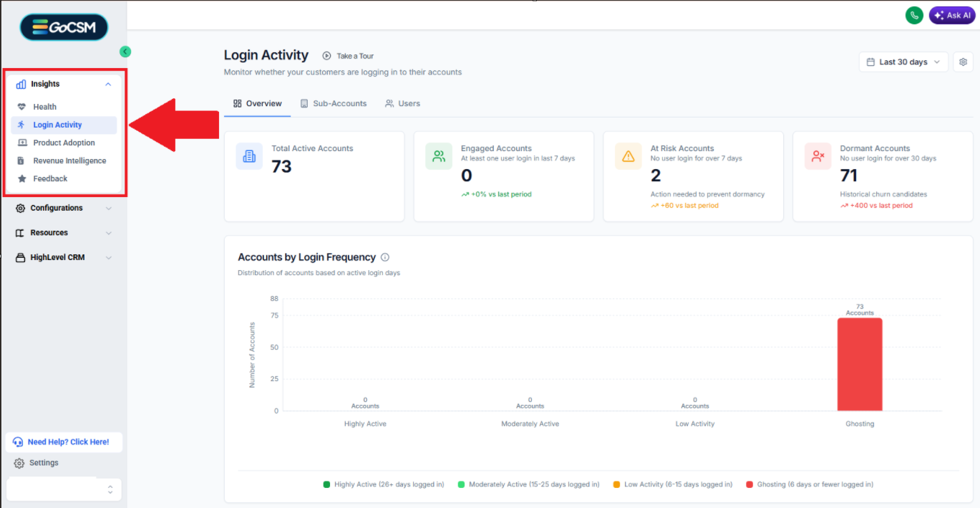The height and width of the screenshot is (508, 980).
Task: Open Product Adoption in sidebar
Action: click(64, 143)
